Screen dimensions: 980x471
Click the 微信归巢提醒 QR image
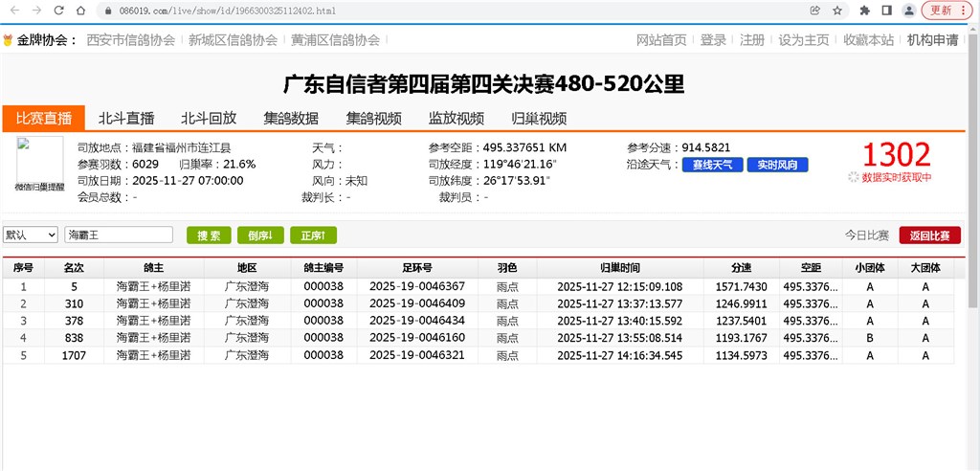click(x=39, y=164)
